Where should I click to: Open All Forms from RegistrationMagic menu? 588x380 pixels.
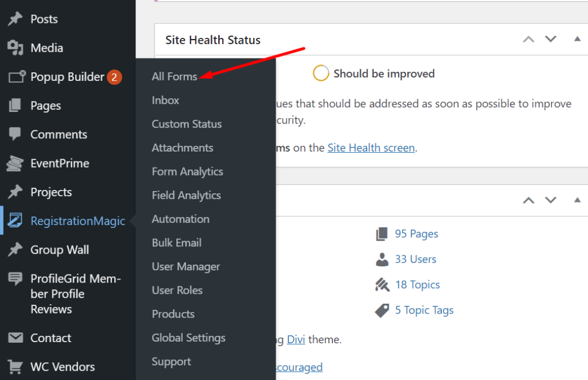pyautogui.click(x=175, y=76)
